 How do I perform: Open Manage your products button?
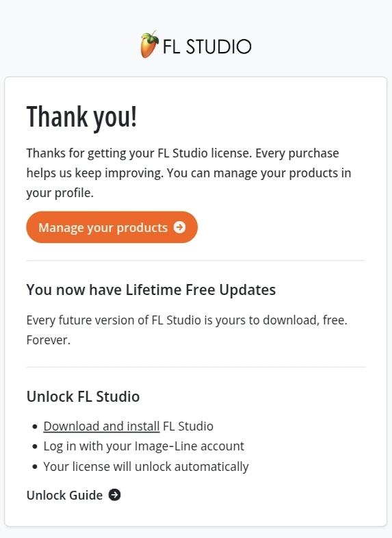pyautogui.click(x=112, y=227)
